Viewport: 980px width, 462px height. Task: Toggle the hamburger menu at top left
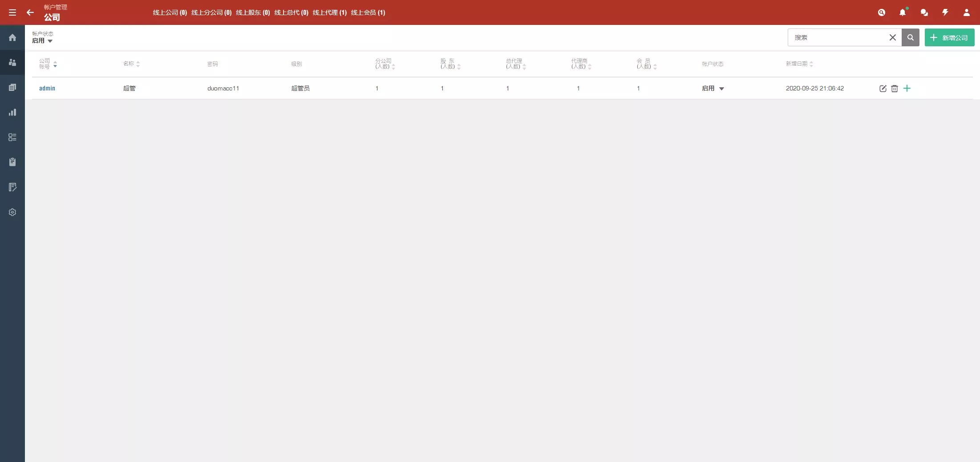tap(12, 12)
